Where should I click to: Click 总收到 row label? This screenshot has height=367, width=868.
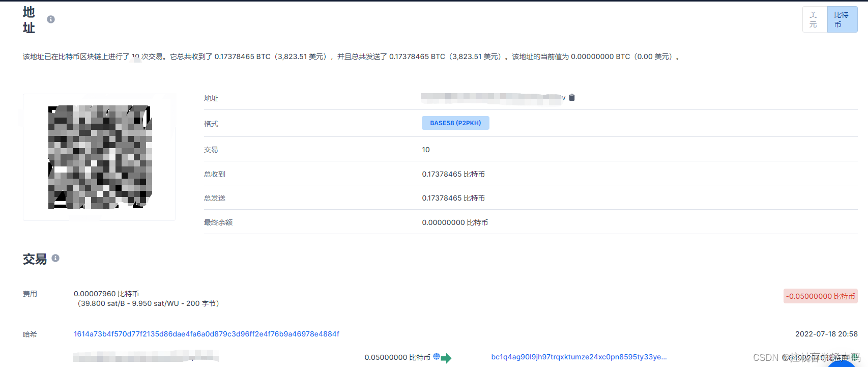[x=215, y=174]
